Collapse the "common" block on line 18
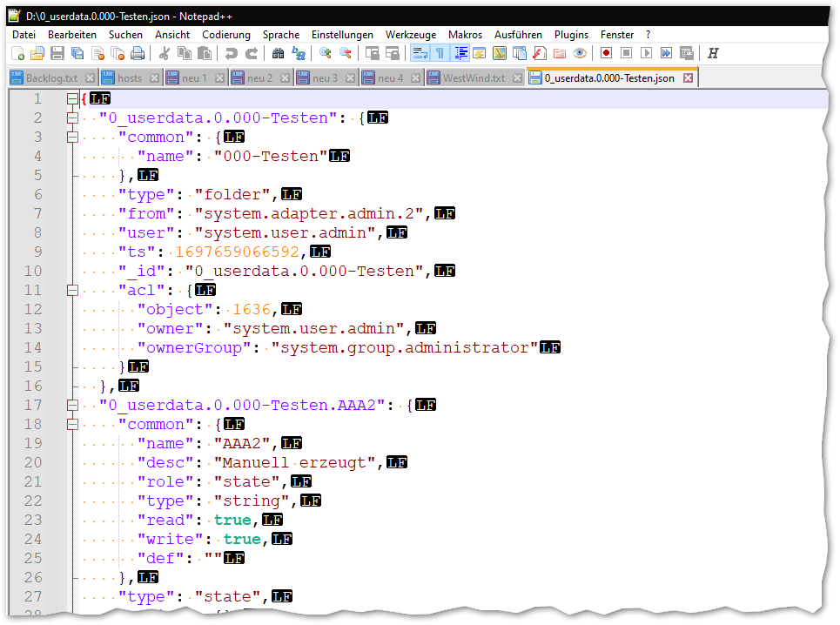This screenshot has height=625, width=840. click(x=72, y=424)
